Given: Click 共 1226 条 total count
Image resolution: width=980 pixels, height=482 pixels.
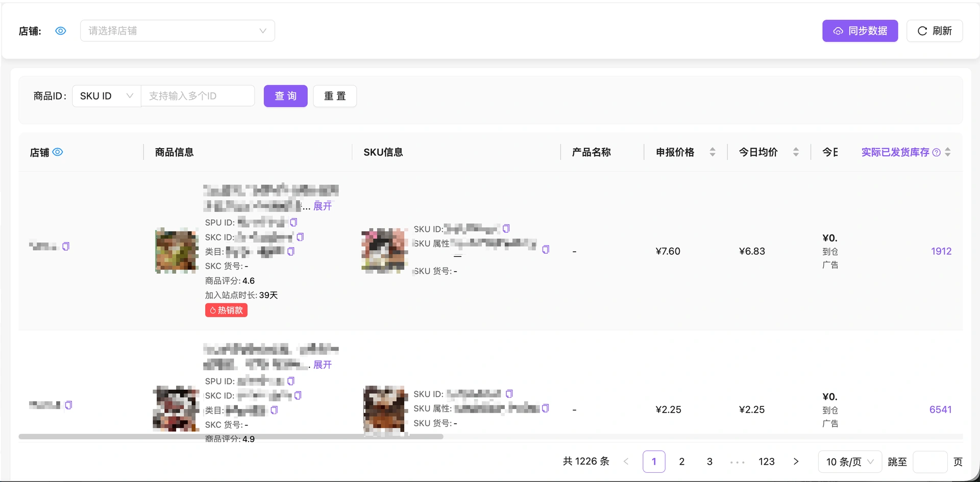Looking at the screenshot, I should click(x=586, y=462).
